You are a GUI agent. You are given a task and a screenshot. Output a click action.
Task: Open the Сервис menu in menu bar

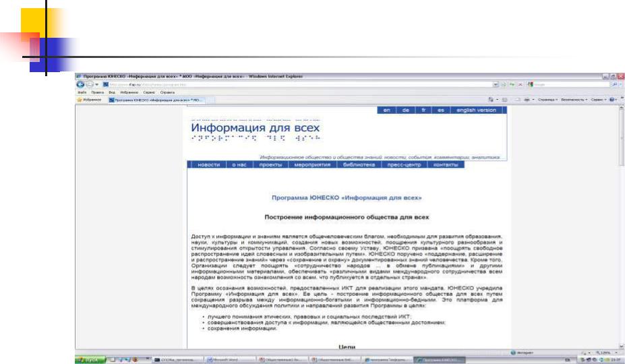coord(149,92)
